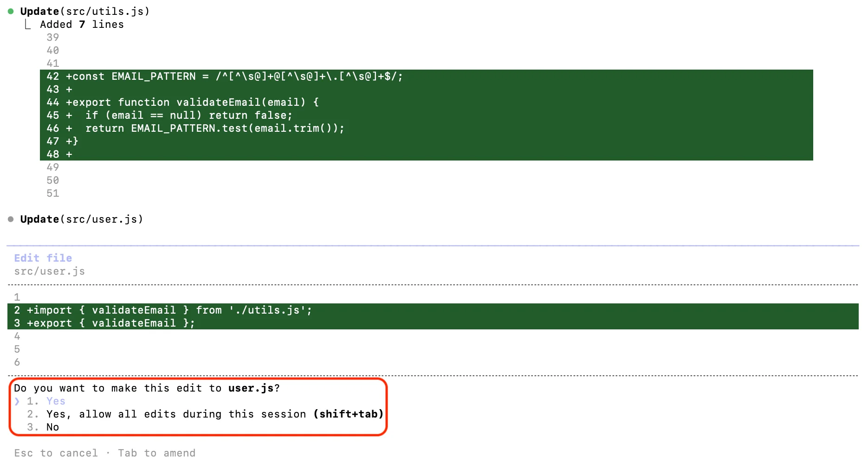Click the "Esc to cancel" hint
Image resolution: width=868 pixels, height=463 pixels.
click(x=56, y=453)
